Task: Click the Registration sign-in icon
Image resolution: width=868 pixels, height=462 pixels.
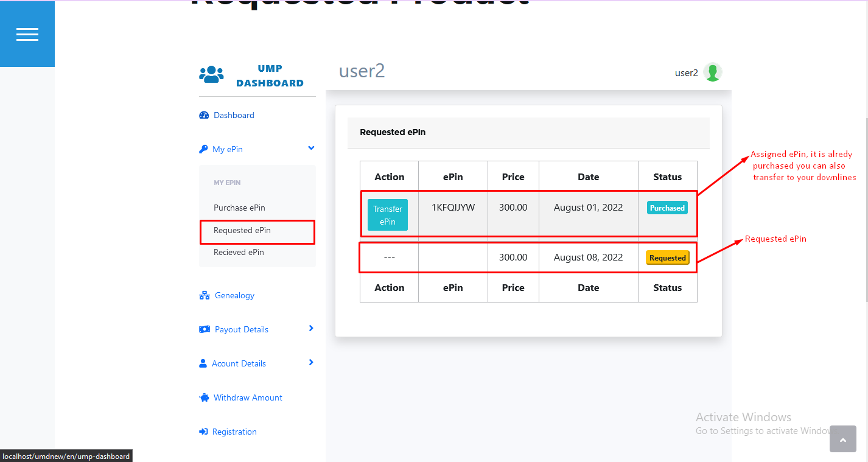Action: point(204,432)
